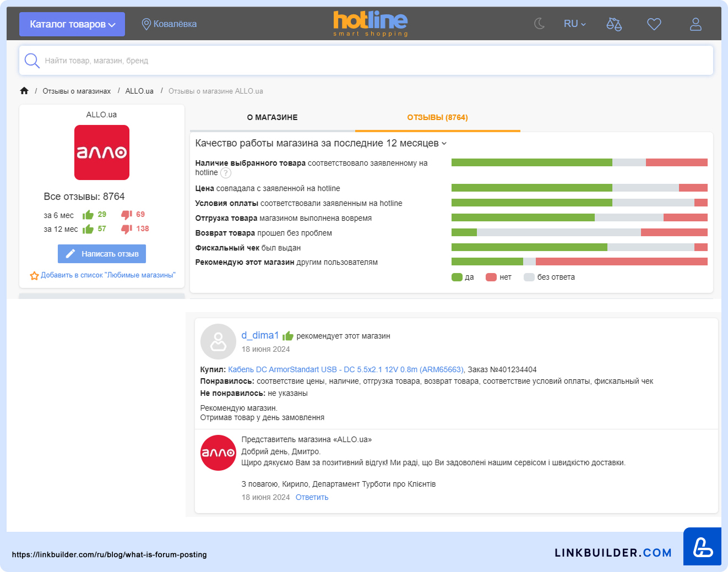Click the Наличие выбранного товара rating bar
The width and height of the screenshot is (728, 572).
click(x=579, y=162)
